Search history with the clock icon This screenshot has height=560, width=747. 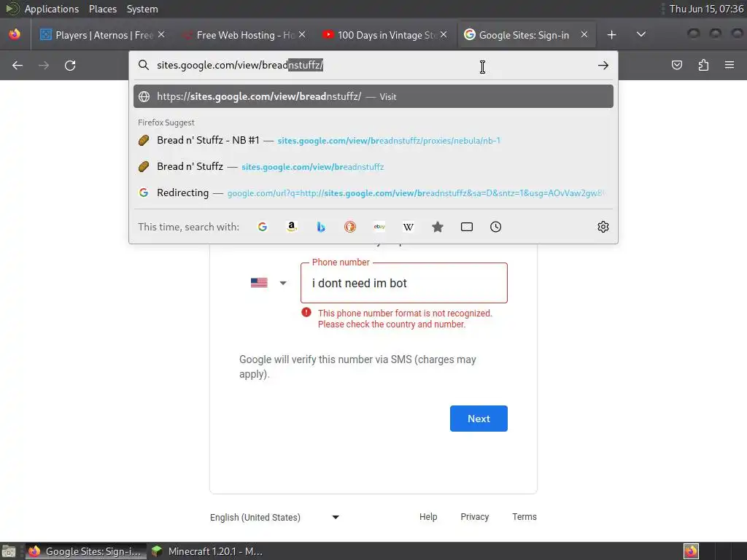click(496, 227)
